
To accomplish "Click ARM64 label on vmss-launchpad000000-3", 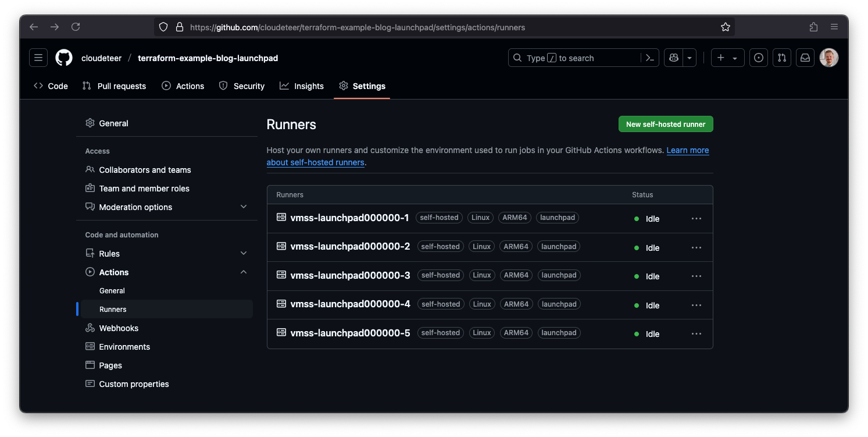I will (516, 275).
